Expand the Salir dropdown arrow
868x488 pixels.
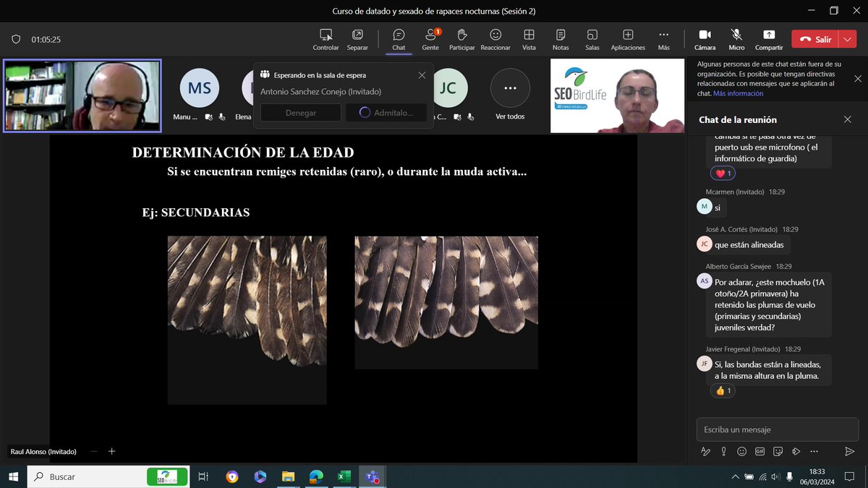tap(847, 39)
